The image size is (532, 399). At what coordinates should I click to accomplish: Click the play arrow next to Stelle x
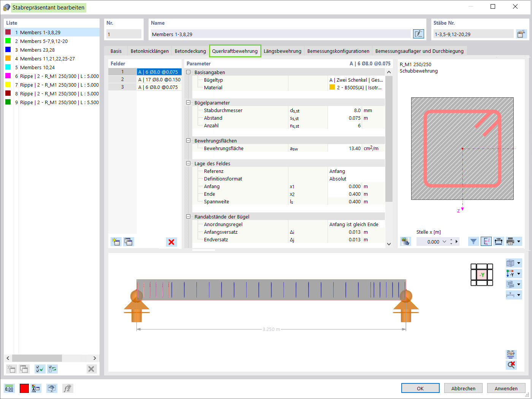coord(457,241)
